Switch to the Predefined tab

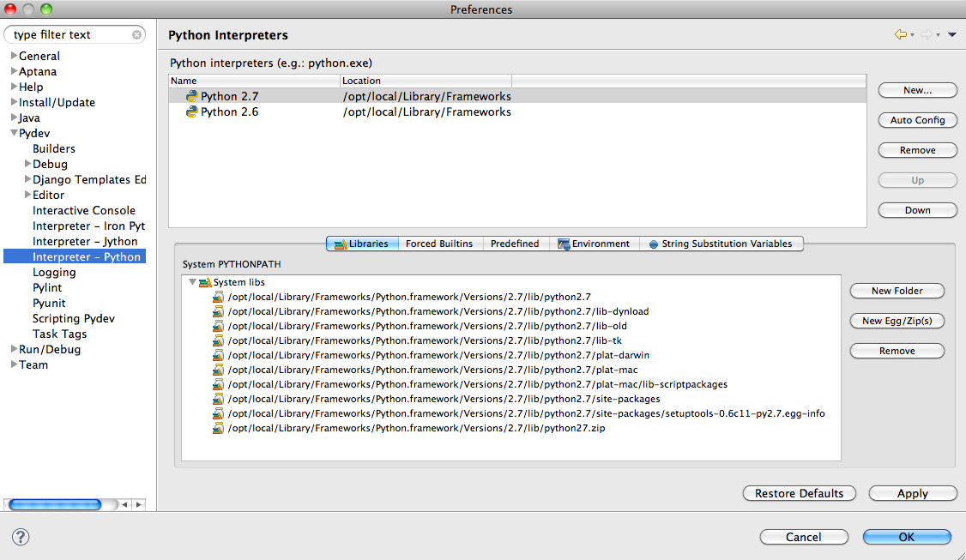515,244
